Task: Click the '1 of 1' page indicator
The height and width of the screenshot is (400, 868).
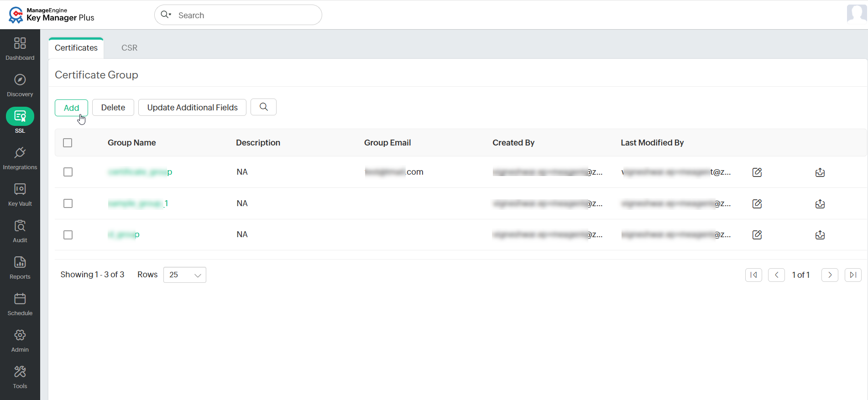Action: pos(801,275)
